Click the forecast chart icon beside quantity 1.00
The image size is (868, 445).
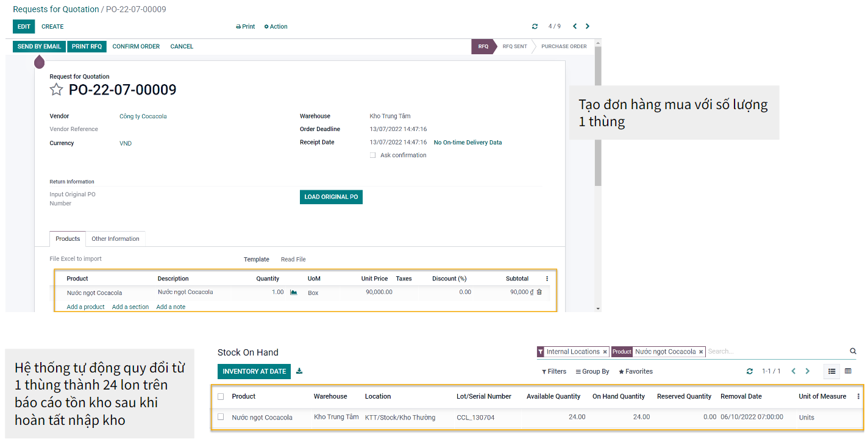294,293
